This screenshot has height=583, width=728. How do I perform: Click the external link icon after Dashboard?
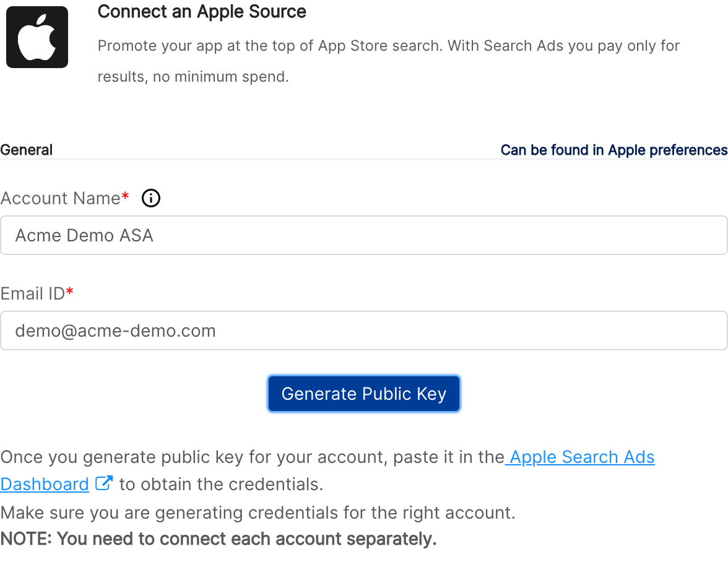click(104, 483)
